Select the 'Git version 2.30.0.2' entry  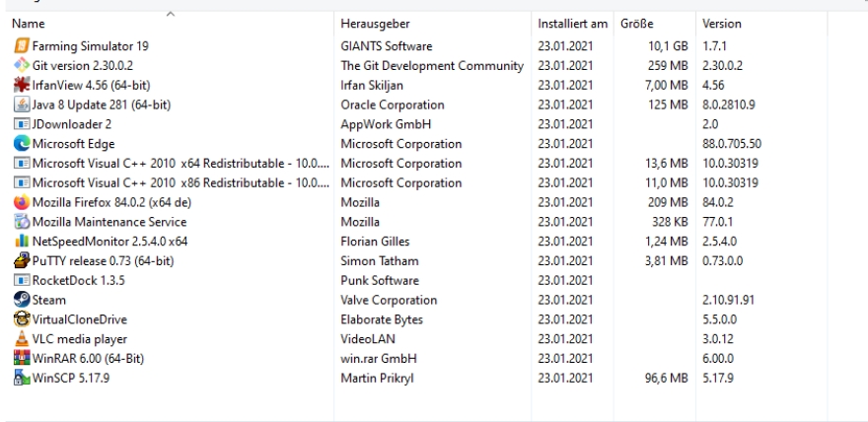(x=83, y=66)
